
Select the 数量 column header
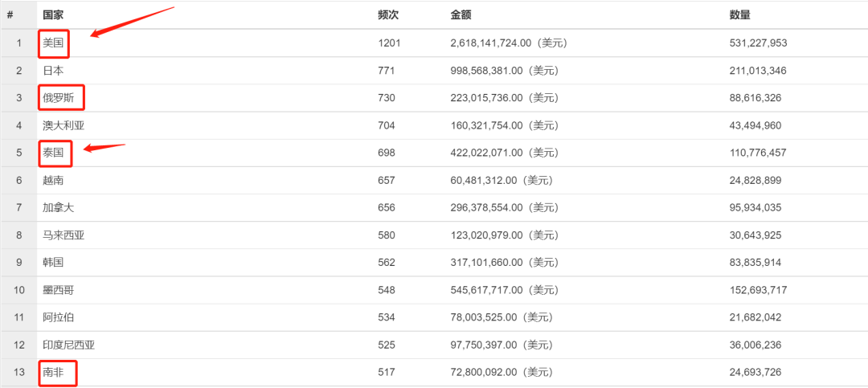click(x=740, y=15)
